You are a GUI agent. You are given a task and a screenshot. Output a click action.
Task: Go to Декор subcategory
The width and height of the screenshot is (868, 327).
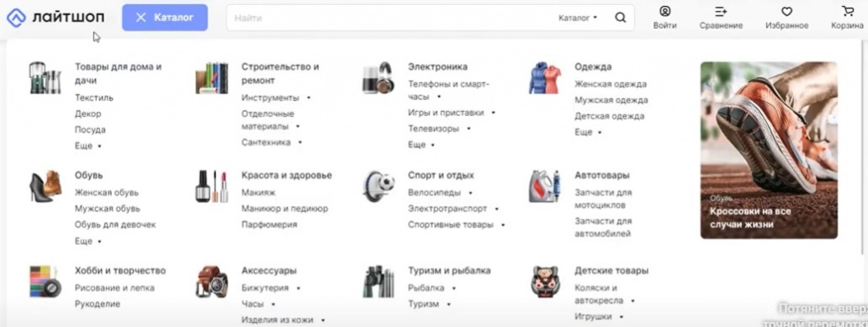tap(88, 114)
